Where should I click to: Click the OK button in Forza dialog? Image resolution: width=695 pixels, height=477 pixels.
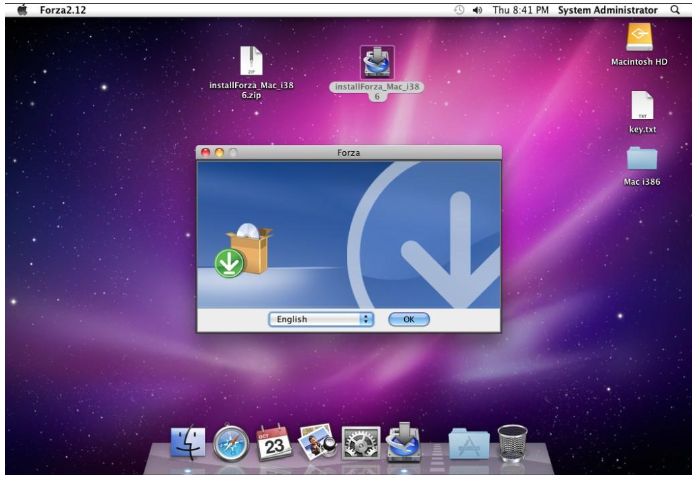409,319
